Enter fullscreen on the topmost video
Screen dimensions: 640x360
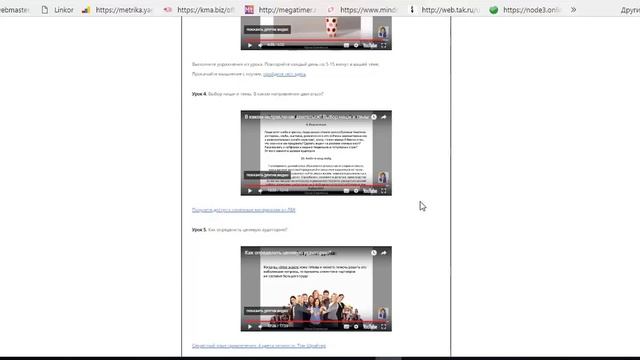[x=384, y=45]
